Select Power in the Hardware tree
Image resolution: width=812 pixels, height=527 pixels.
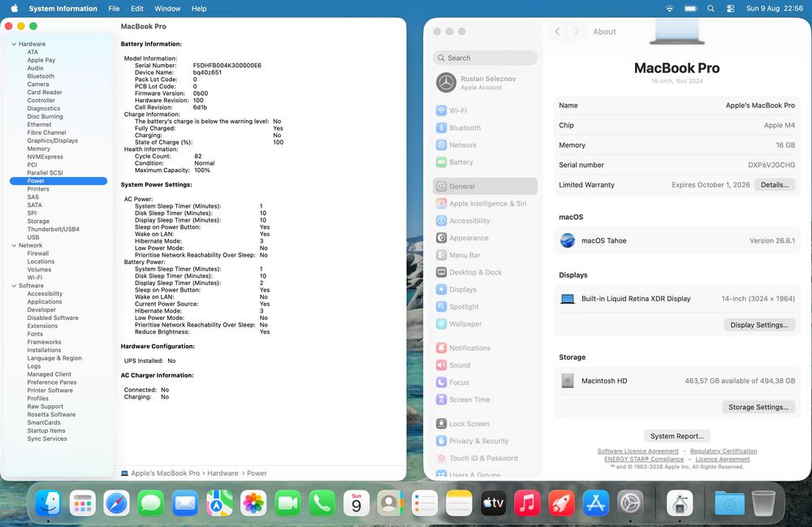pos(58,180)
